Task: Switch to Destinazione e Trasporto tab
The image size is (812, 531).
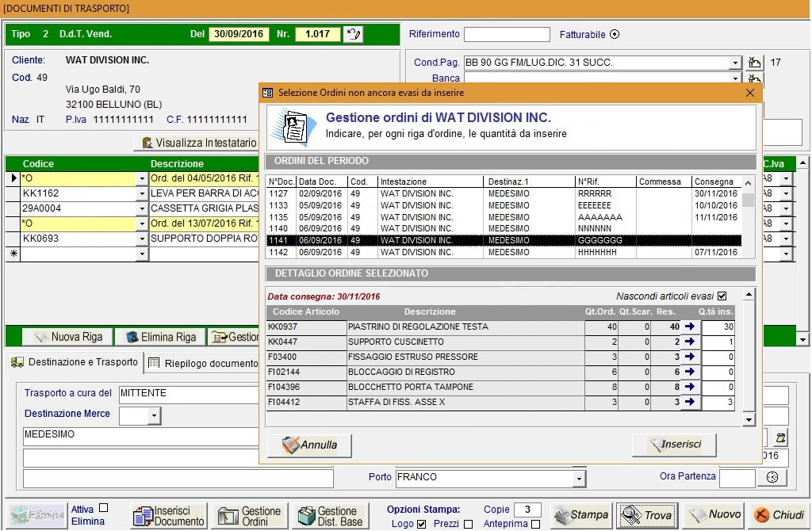Action: (75, 362)
